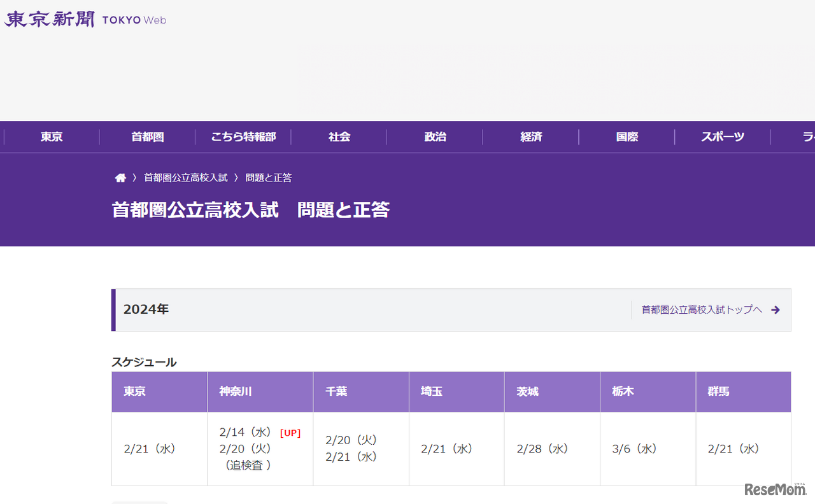Open the 東京 navigation menu item
Screen dimensions: 815x504
(52, 137)
